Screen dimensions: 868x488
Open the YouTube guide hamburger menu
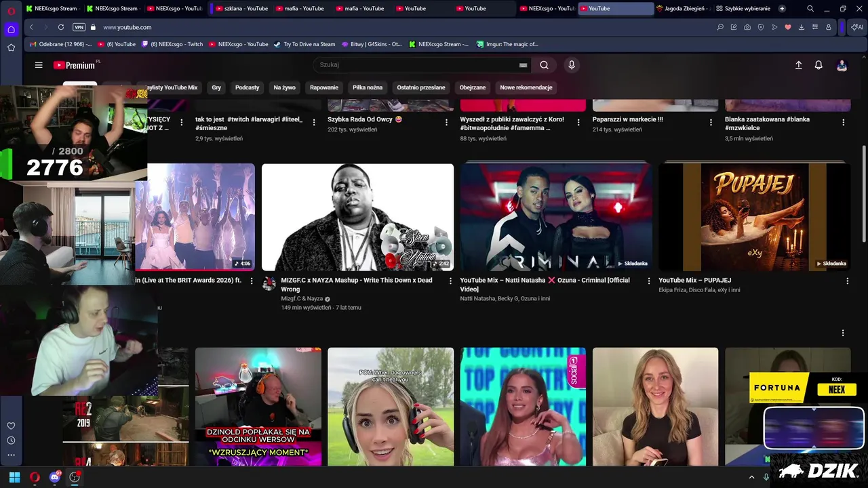point(39,65)
